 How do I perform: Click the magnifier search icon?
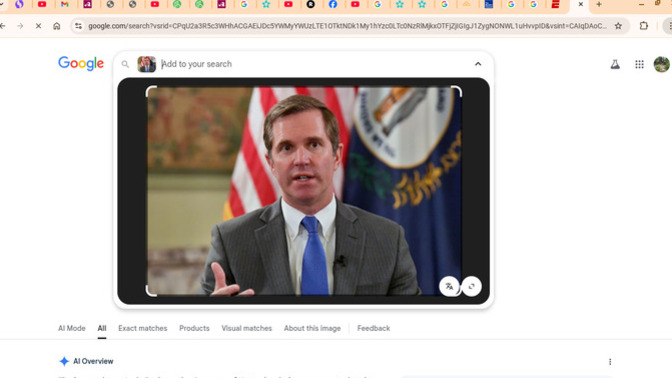click(x=125, y=64)
